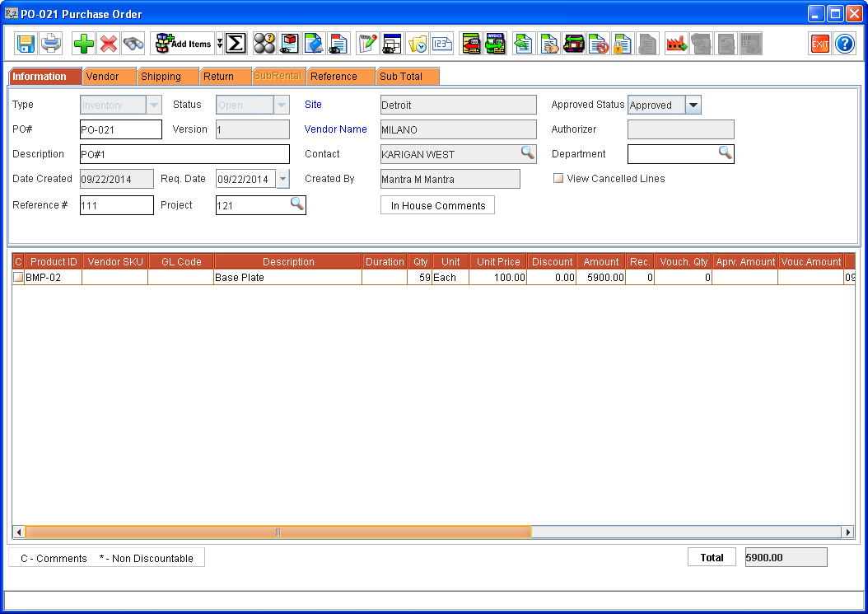
Task: Click the Vendor Name link
Action: pyautogui.click(x=335, y=129)
